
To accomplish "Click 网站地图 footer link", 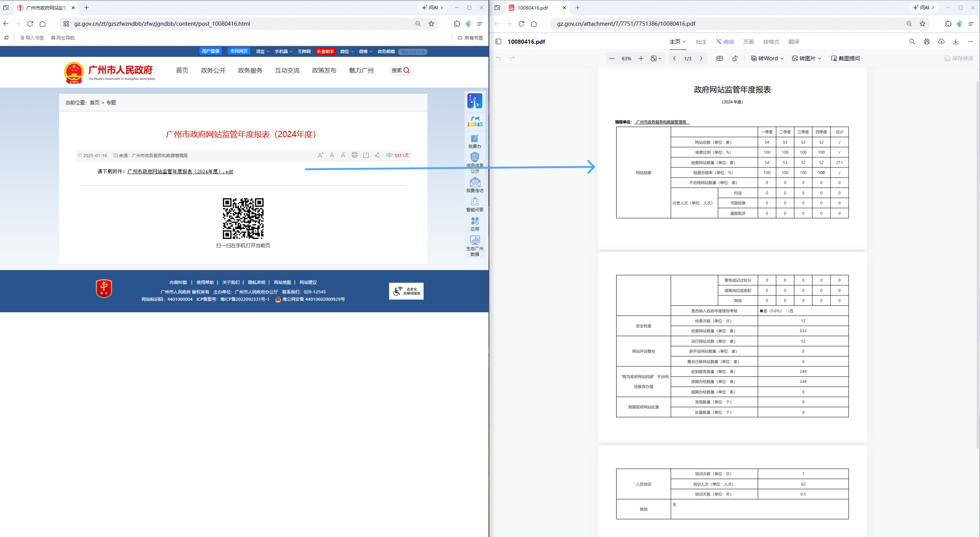I will 282,282.
